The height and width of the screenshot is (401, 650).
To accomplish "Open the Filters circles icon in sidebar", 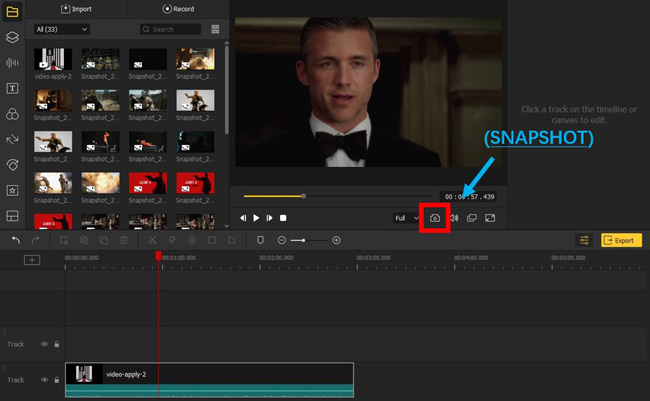I will 12,114.
